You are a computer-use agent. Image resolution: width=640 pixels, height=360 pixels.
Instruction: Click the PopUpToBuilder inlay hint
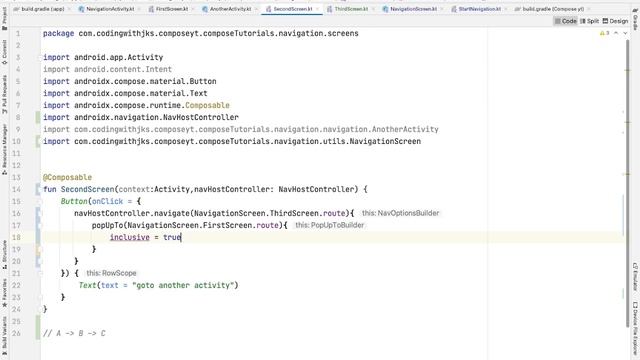pyautogui.click(x=329, y=225)
